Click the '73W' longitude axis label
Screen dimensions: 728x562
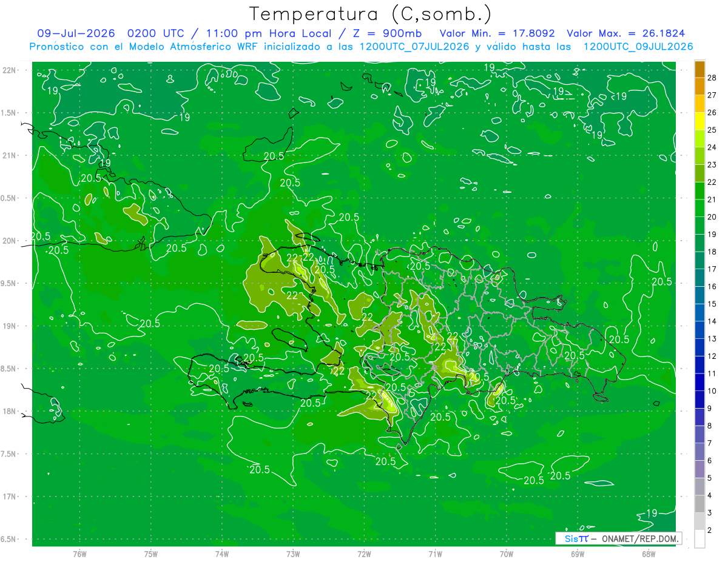[293, 554]
